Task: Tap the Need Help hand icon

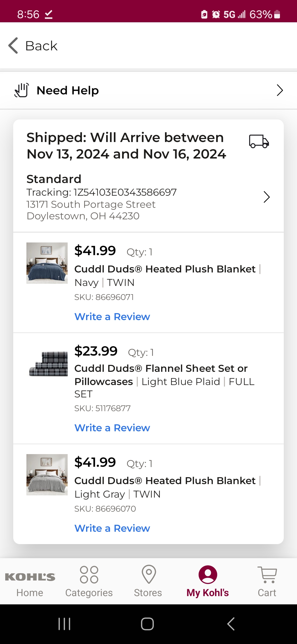Action: (x=22, y=90)
